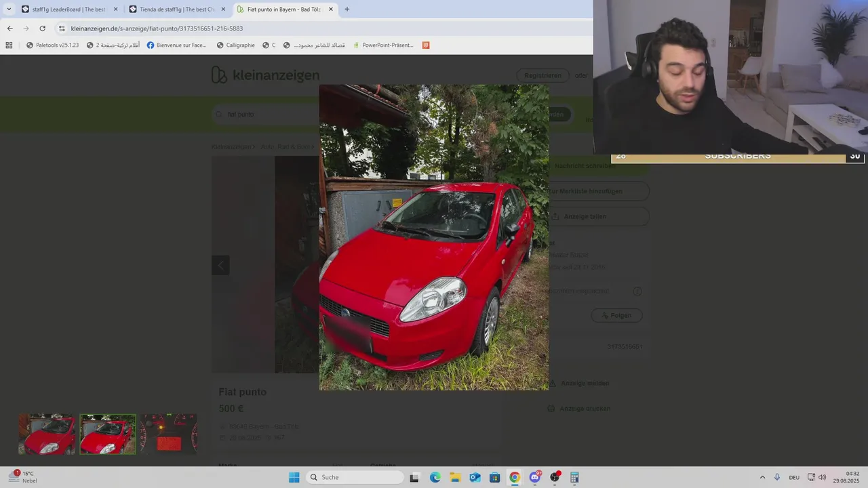Open File Explorer from the taskbar
The width and height of the screenshot is (868, 488).
click(455, 477)
